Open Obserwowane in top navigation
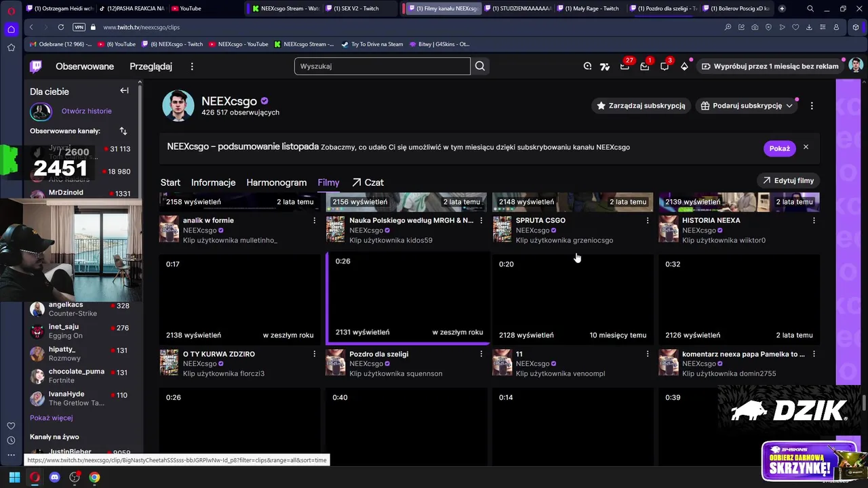Viewport: 868px width, 488px height. [x=85, y=66]
